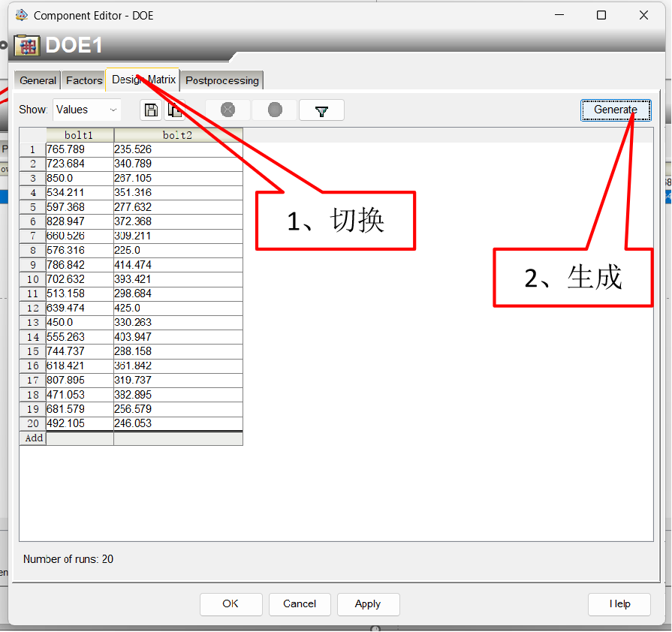Click the save design matrix icon
This screenshot has width=672, height=632.
151,110
